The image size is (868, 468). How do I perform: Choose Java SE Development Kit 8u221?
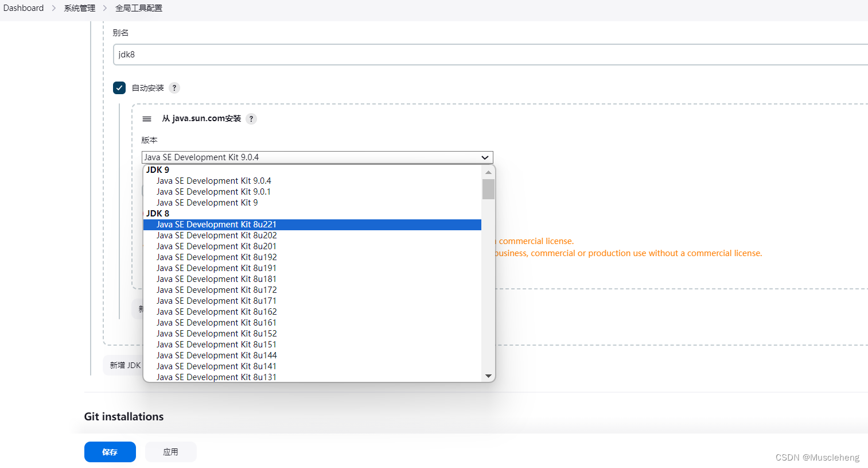[x=312, y=225]
